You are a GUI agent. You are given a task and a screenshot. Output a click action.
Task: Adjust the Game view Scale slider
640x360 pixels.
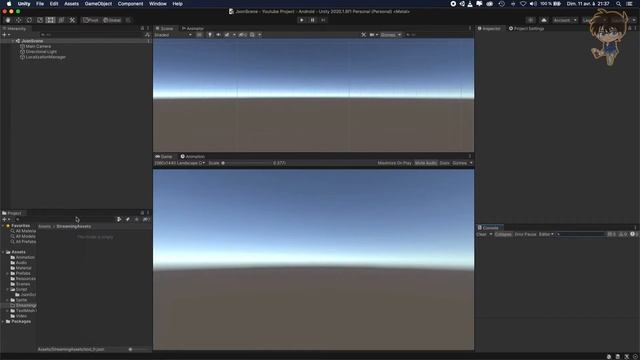pos(246,163)
